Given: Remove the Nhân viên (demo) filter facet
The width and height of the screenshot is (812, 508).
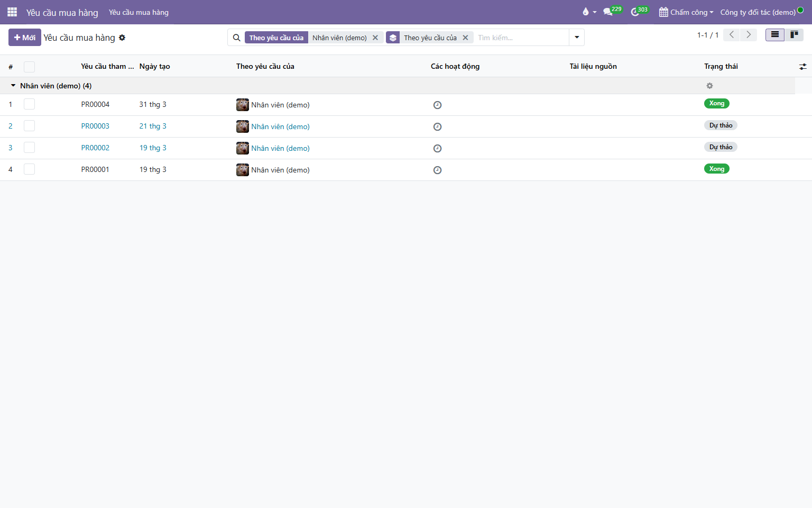Looking at the screenshot, I should pyautogui.click(x=375, y=38).
